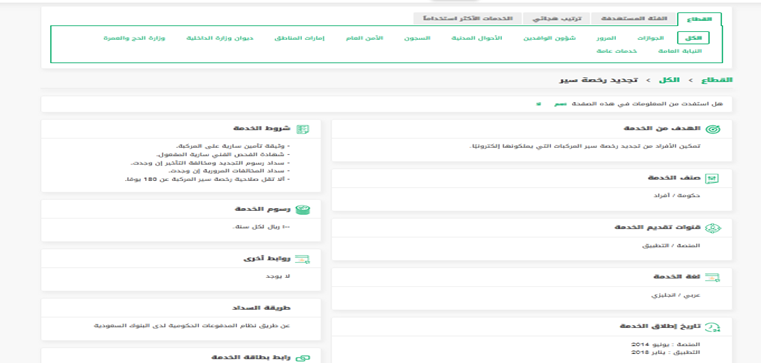
Task: Switch to the القطاع tab
Action: [699, 19]
